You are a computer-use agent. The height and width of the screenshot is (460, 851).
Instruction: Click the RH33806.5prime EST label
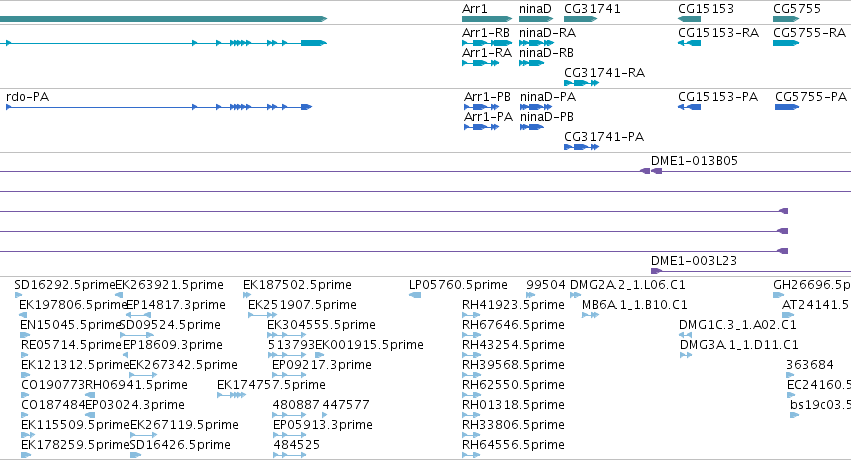tap(513, 425)
